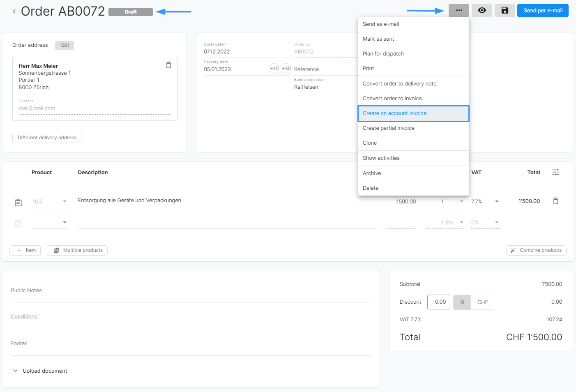Go back using the arrow beside Order AB0072
Viewport: 576px width, 392px height.
tap(14, 12)
